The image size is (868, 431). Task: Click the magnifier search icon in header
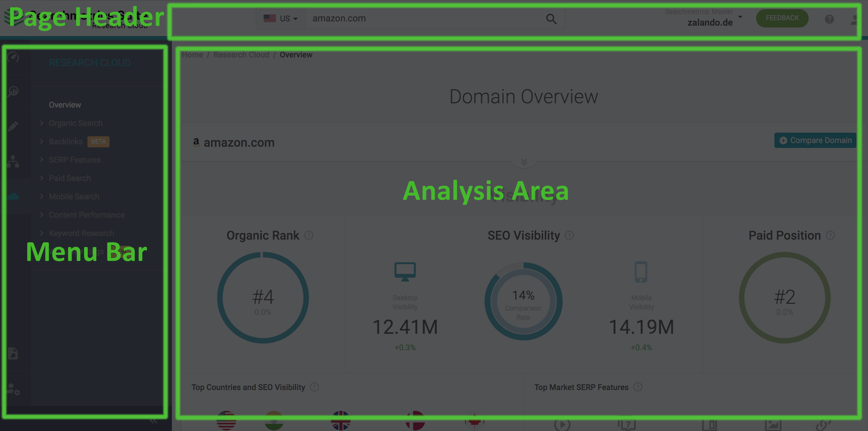[551, 19]
